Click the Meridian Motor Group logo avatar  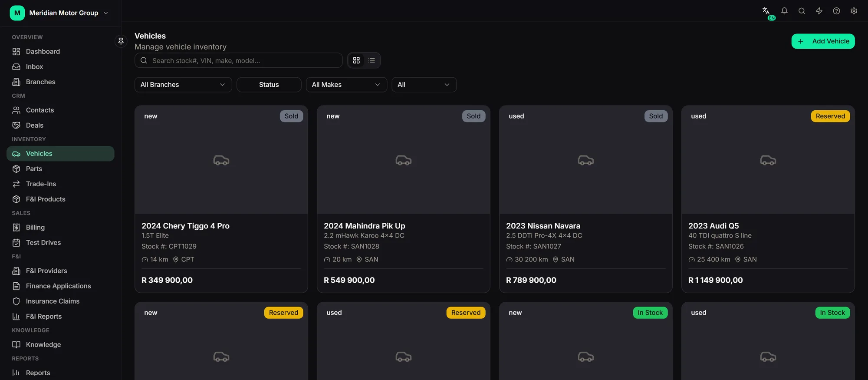17,13
